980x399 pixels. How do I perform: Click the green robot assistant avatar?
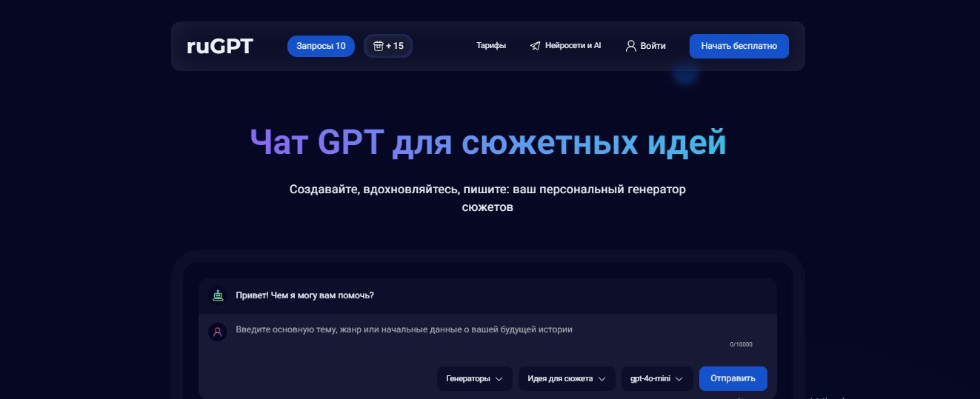click(217, 295)
